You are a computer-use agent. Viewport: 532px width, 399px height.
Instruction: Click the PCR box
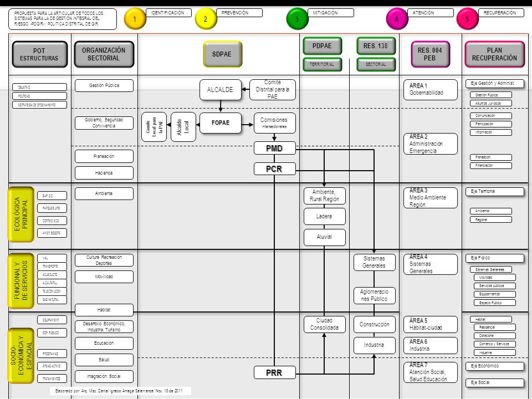pos(274,168)
